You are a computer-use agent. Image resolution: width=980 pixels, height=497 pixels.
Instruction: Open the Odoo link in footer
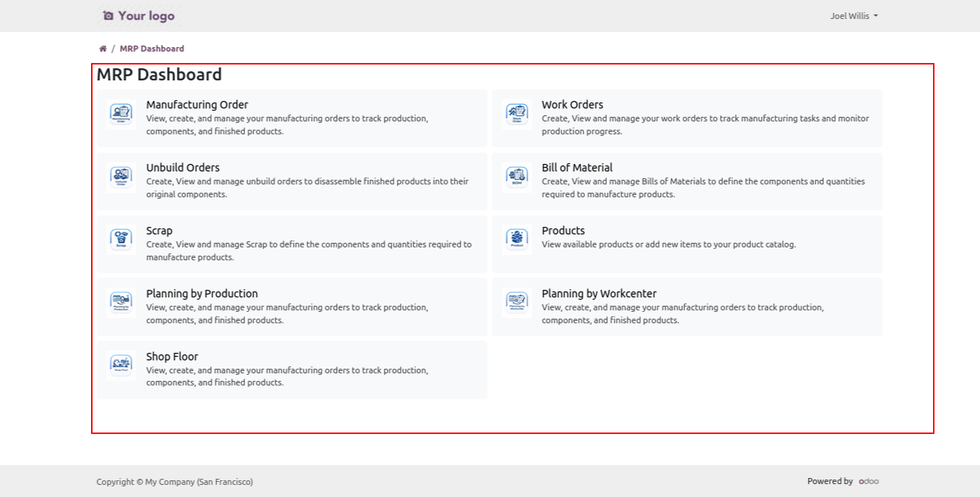(x=868, y=481)
